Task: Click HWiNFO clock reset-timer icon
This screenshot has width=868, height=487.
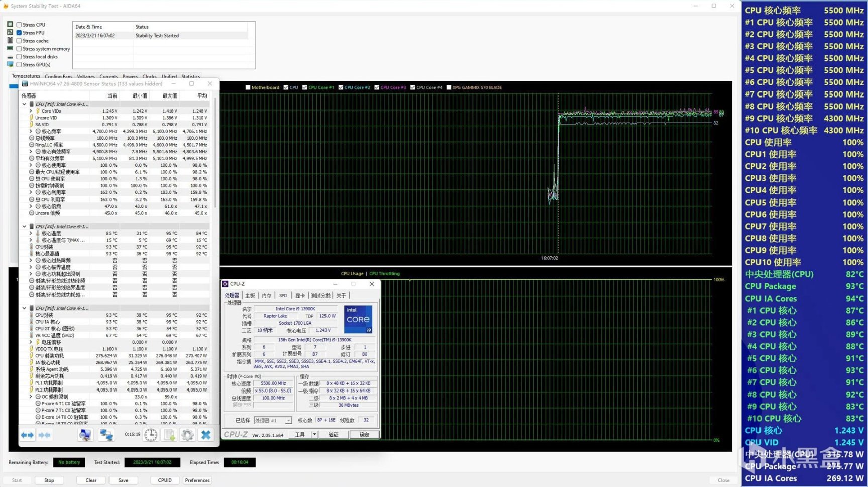Action: point(151,435)
